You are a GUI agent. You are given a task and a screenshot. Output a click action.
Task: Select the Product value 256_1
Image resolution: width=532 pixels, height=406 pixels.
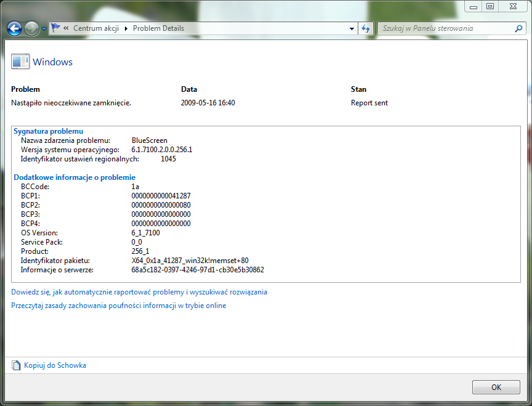tap(140, 251)
